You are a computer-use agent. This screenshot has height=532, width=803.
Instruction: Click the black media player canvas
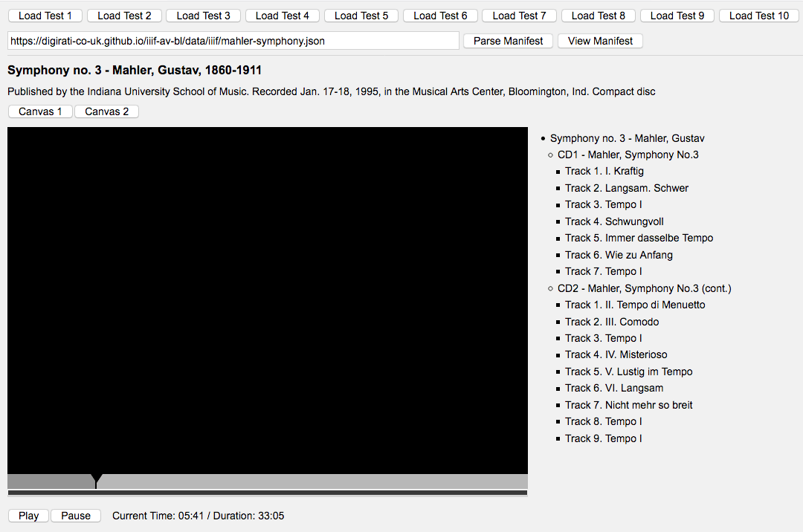pyautogui.click(x=268, y=297)
